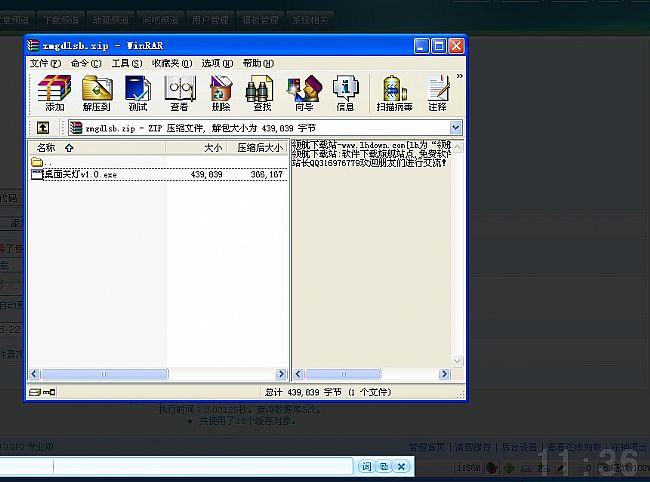
Task: Click file list right scroll arrow
Action: coord(281,374)
